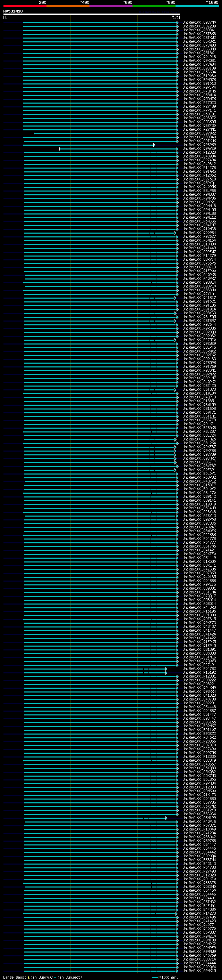Image resolution: width=222 pixels, height=980 pixels.
Task: Select hit label UniRef100_P12328
Action: [x=199, y=153]
